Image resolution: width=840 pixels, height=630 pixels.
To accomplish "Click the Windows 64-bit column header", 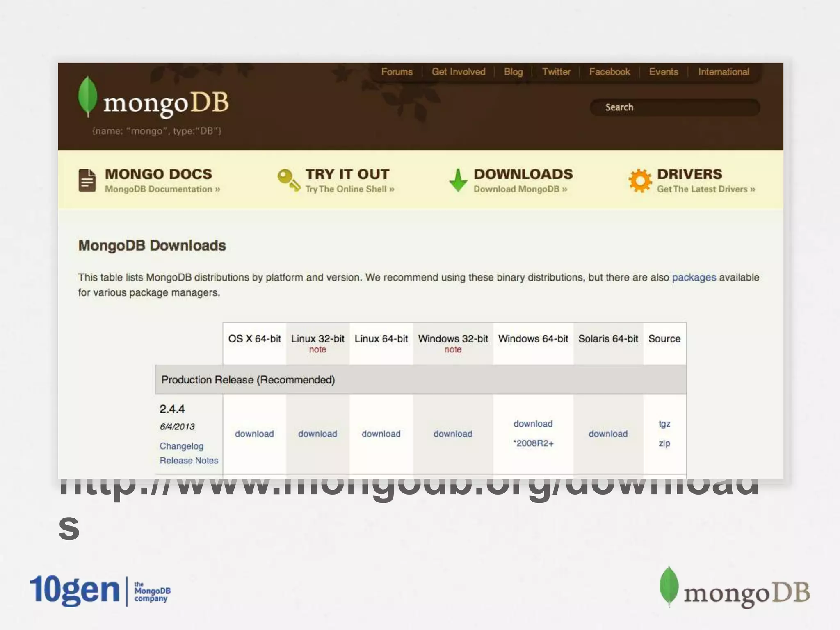I will tap(533, 339).
